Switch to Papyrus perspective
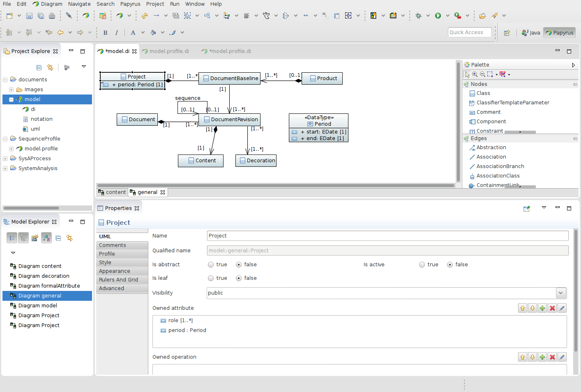The image size is (581, 392). [x=559, y=33]
